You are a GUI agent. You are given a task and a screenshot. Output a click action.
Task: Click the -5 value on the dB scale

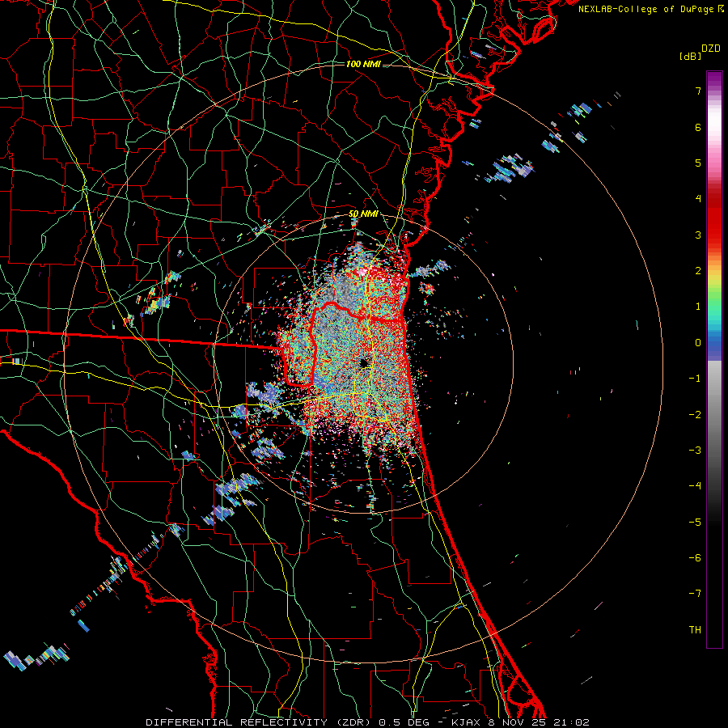695,523
